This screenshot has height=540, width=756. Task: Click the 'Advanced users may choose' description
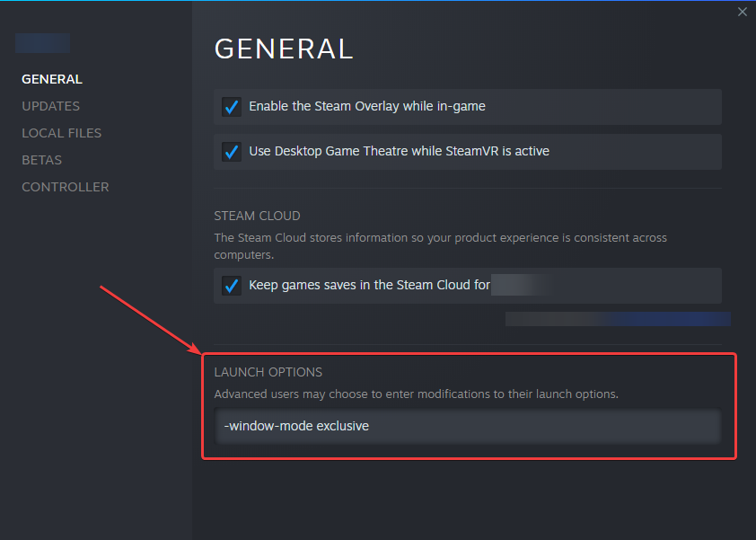(416, 394)
